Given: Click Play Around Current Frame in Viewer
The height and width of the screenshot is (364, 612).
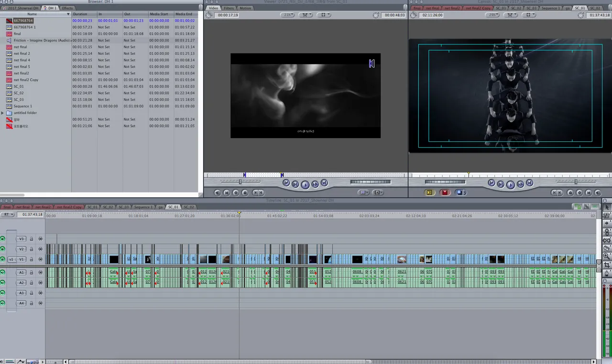Looking at the screenshot, I should pos(315,184).
